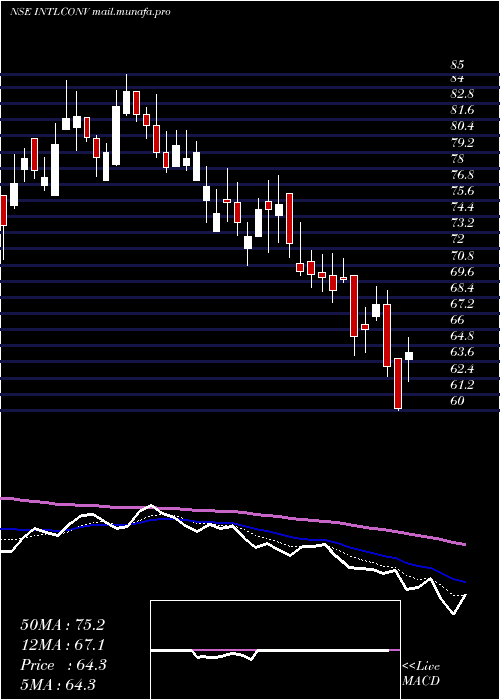Screen dimensions: 500x700
Task: Select the 75.6 price axis label
Action: tap(462, 191)
